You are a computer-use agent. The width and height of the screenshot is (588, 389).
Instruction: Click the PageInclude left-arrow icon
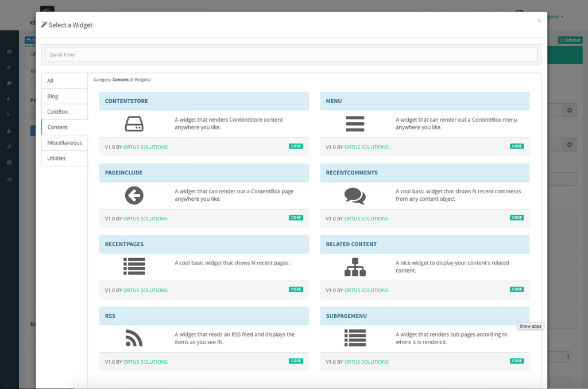coord(134,196)
